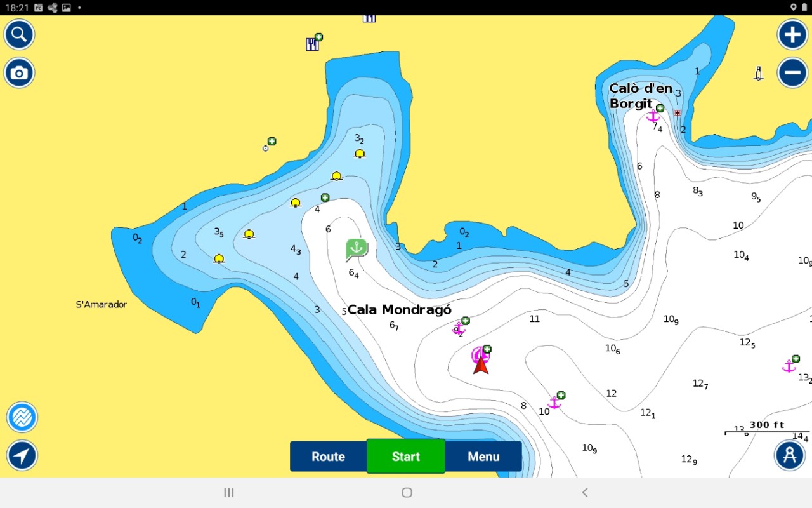Tap anchorage icon at Calò d'en Borgit
This screenshot has width=812, height=508.
[x=653, y=116]
